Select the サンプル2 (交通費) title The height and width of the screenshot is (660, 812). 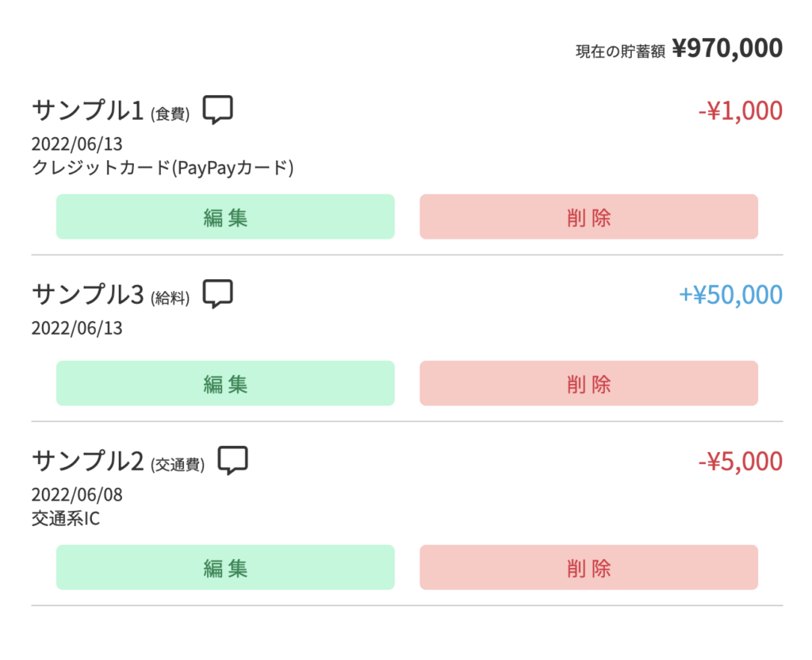click(119, 462)
